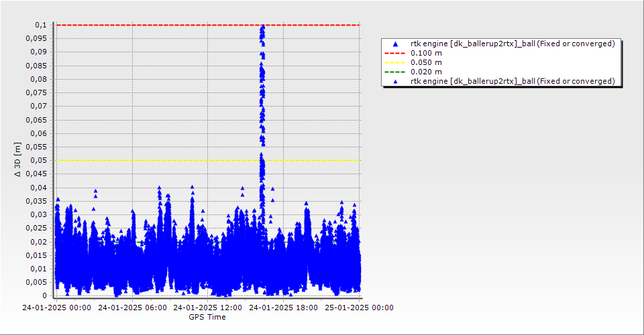Screen dimensions: 644x335
Task: Click the small blue triangle legend marker
Action: pyautogui.click(x=396, y=82)
